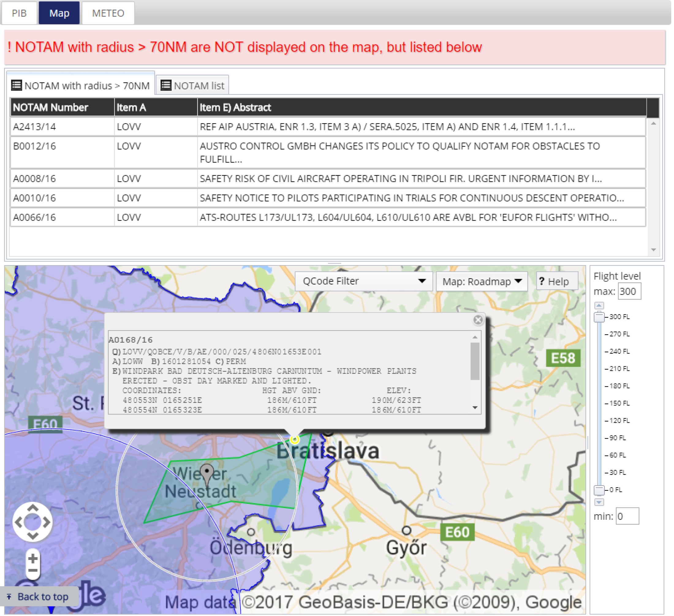
Task: Switch to the PIB tab
Action: (19, 13)
